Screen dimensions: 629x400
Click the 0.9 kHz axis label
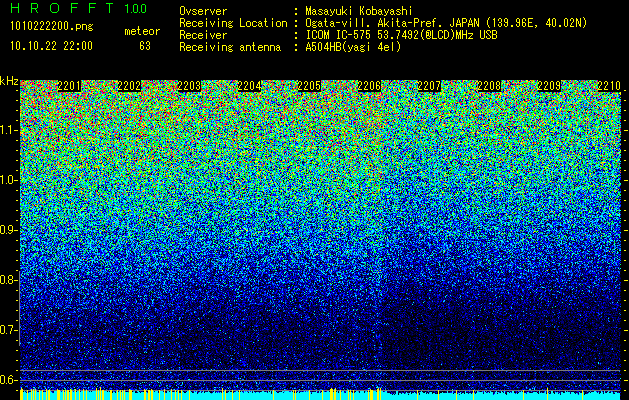(x=9, y=230)
